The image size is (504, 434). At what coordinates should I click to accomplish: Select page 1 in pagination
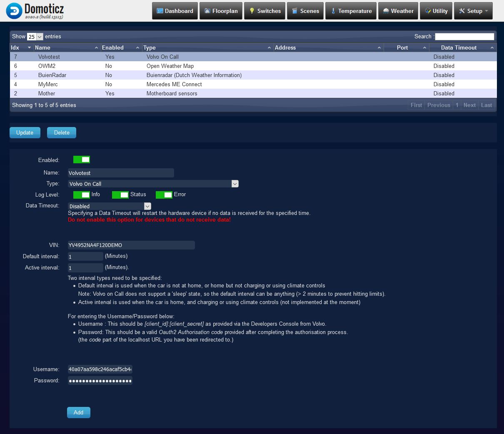pos(457,105)
